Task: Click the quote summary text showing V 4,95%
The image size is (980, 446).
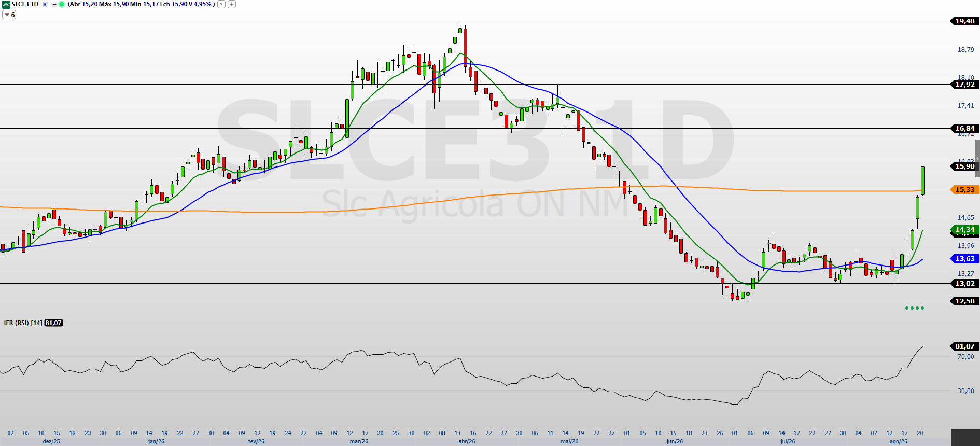Action: point(141,4)
